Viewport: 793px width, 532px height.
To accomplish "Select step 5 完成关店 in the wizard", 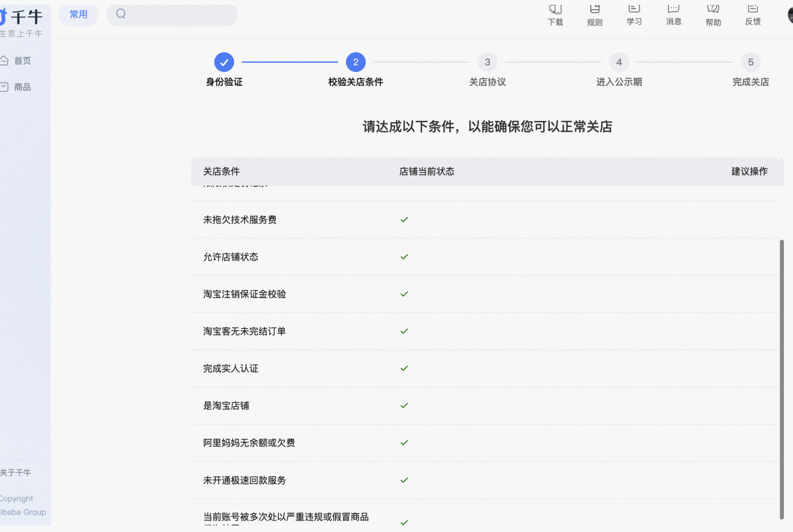I will pos(751,62).
